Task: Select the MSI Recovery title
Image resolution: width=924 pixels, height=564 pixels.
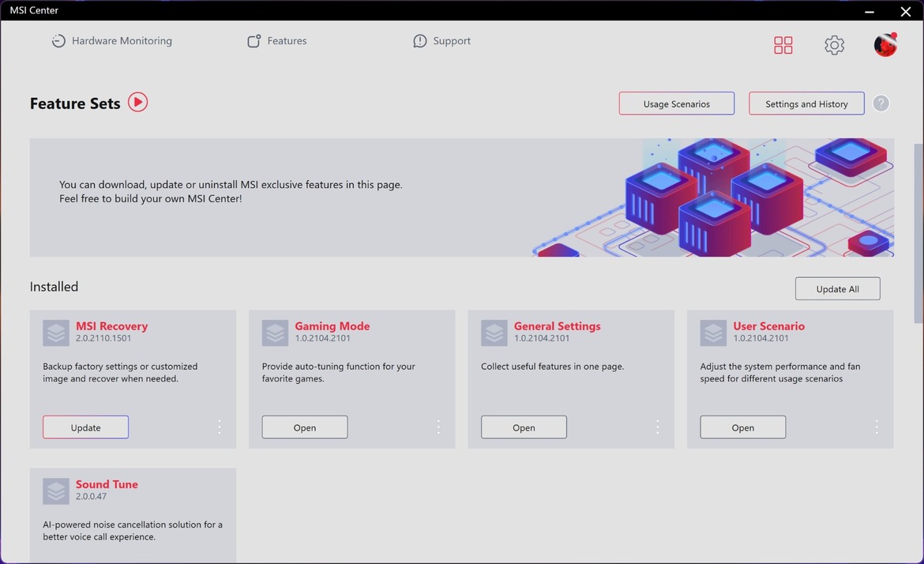Action: coord(111,326)
